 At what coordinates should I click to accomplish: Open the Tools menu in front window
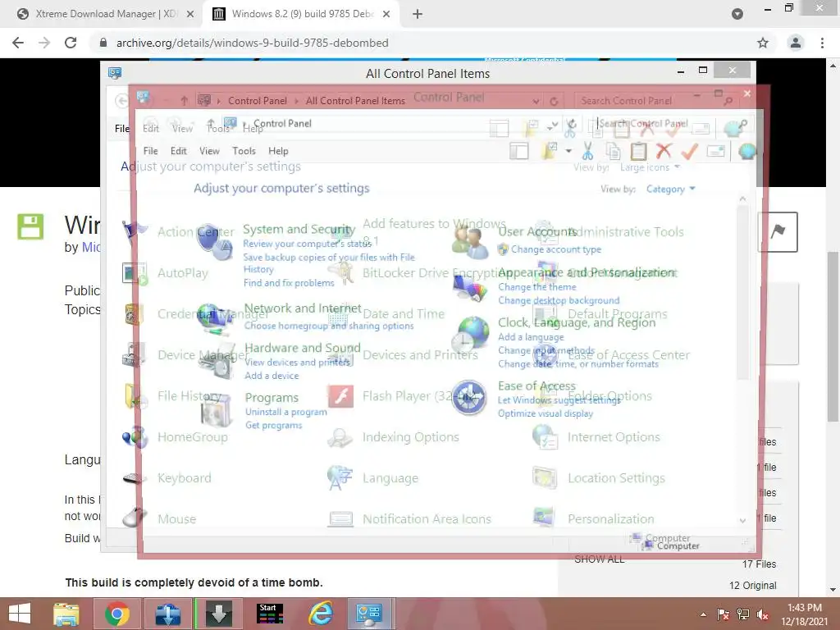244,151
